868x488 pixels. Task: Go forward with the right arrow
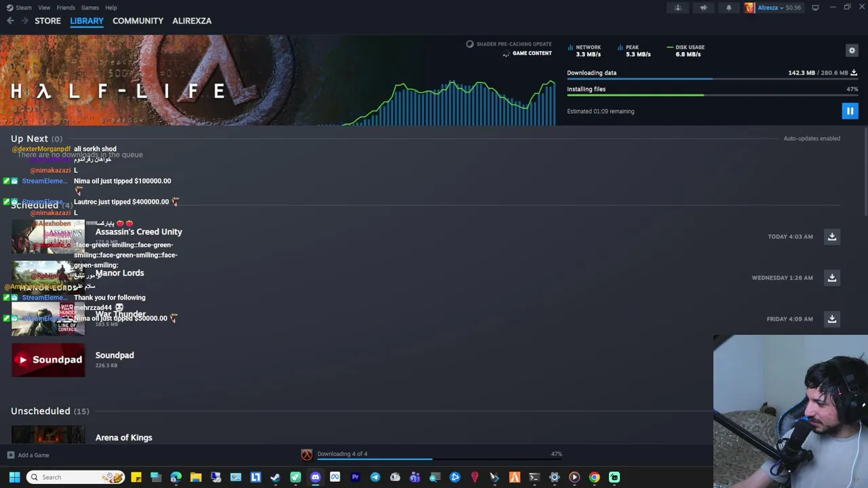tap(25, 21)
